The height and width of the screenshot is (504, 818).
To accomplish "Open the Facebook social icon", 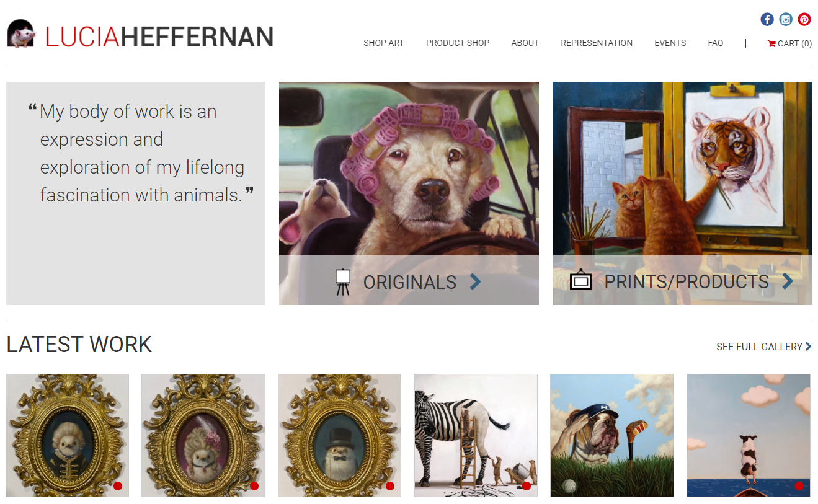I will [x=767, y=19].
